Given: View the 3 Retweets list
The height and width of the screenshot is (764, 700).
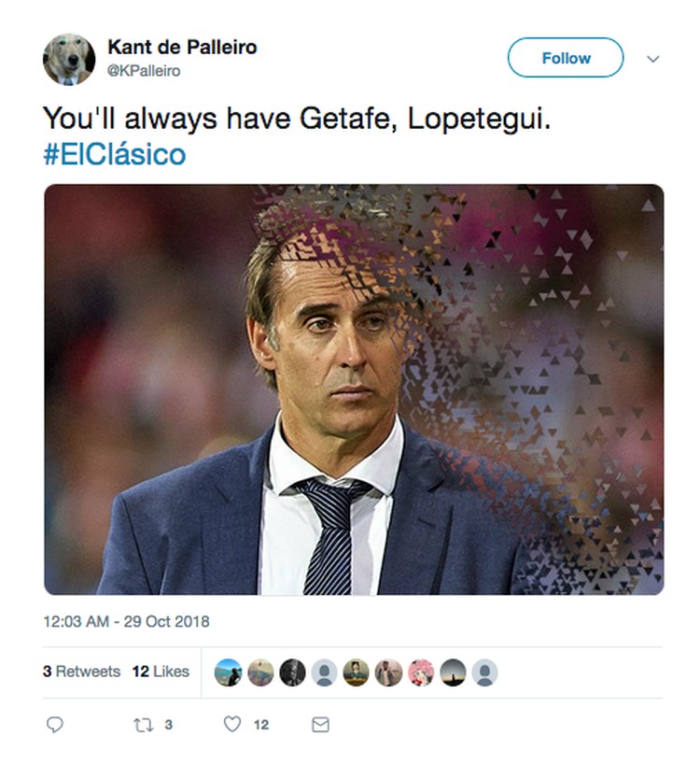Looking at the screenshot, I should point(81,672).
